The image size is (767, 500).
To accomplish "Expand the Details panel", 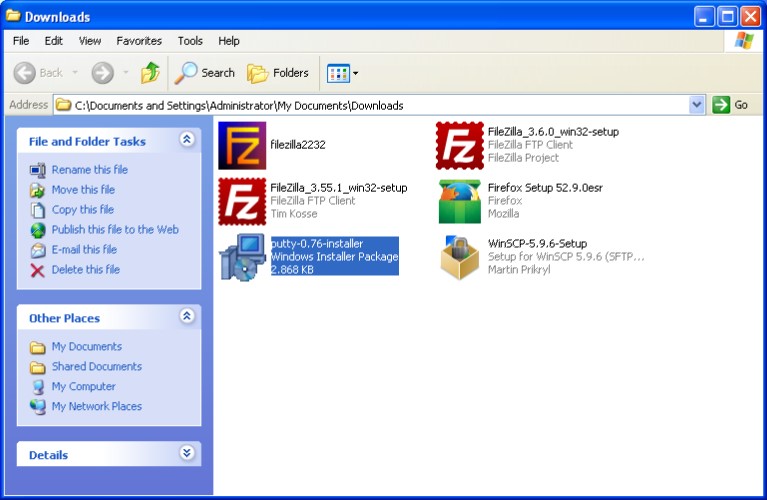I will (x=186, y=454).
